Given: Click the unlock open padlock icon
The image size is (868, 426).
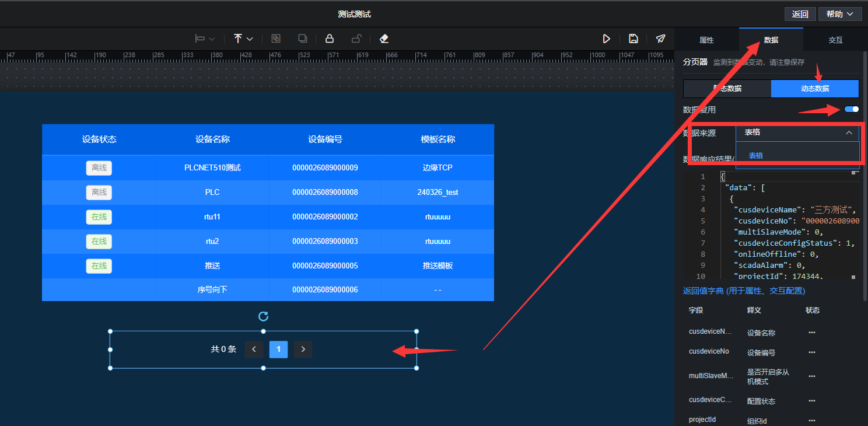Looking at the screenshot, I should click(x=356, y=39).
